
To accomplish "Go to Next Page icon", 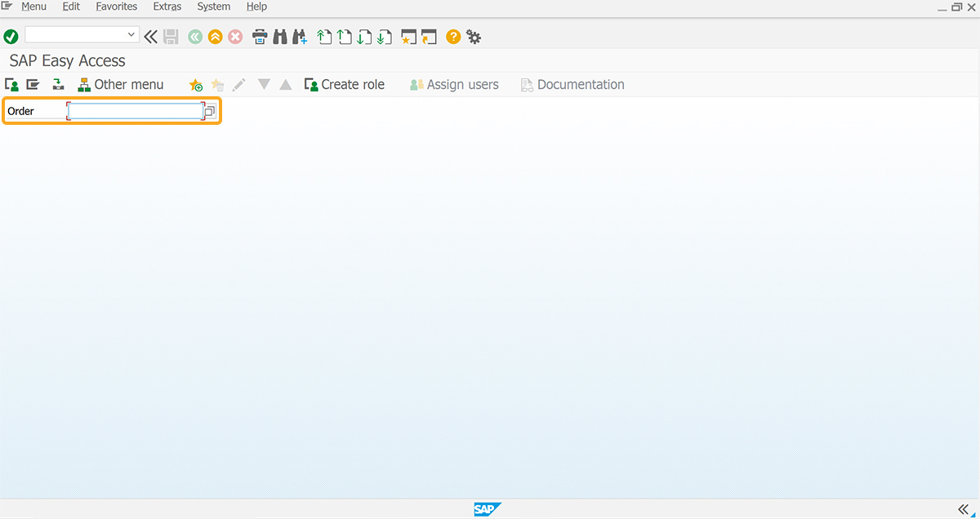I will click(364, 37).
